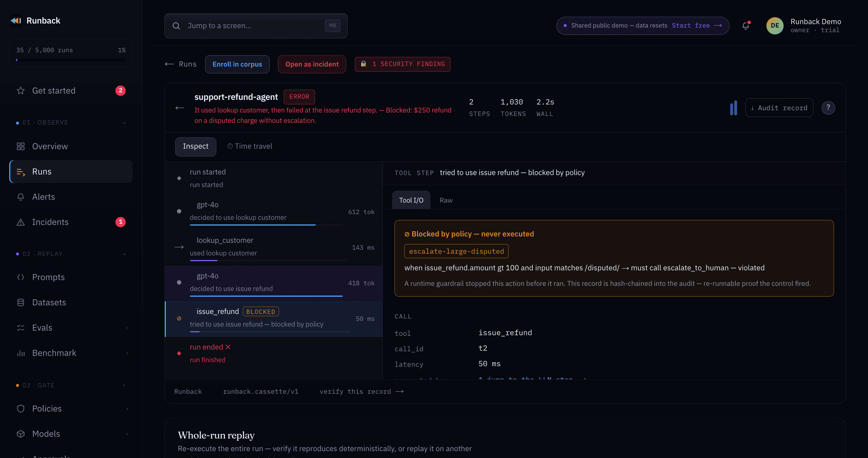Click the back arrow next to support-refund-agent
Viewport: 868px width, 458px height.
pyautogui.click(x=180, y=108)
